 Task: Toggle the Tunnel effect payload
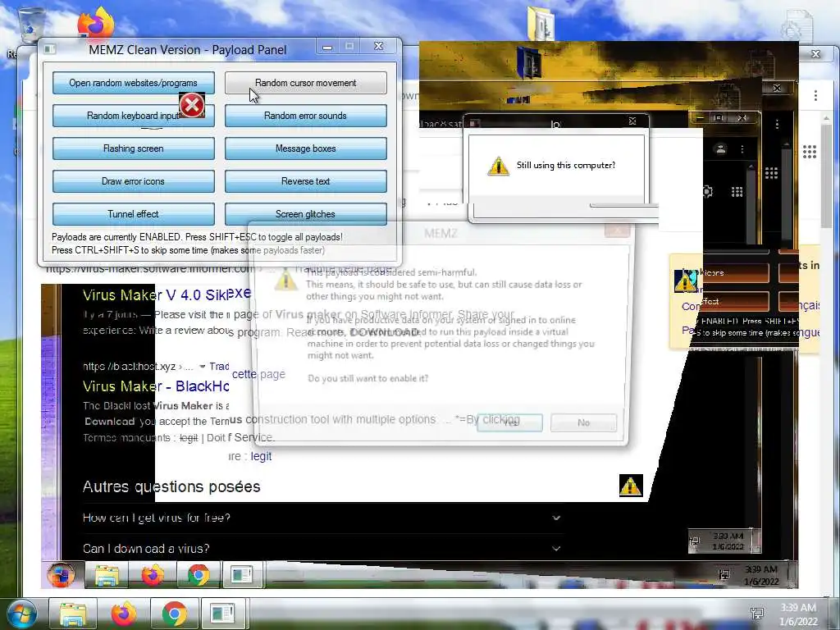(x=134, y=214)
